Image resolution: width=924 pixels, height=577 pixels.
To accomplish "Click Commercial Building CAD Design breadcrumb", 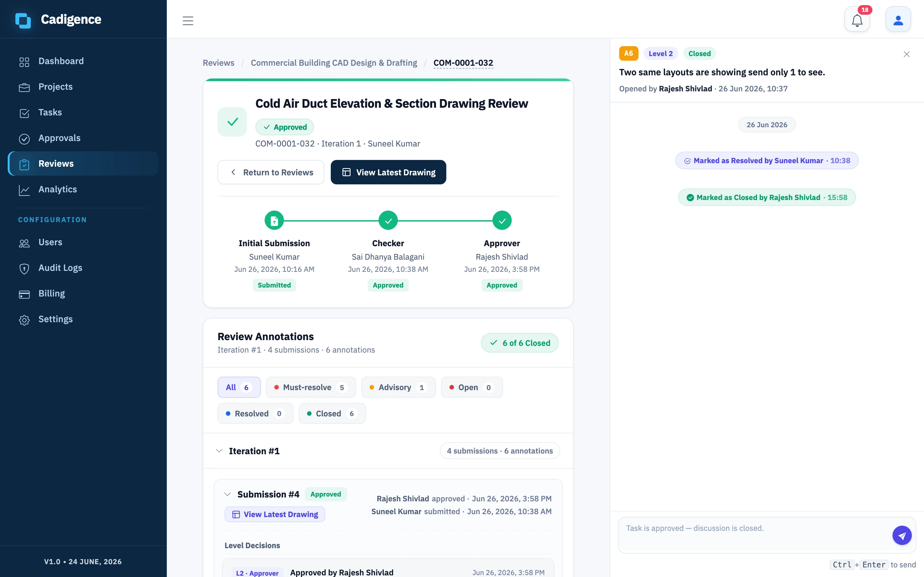I will 334,63.
